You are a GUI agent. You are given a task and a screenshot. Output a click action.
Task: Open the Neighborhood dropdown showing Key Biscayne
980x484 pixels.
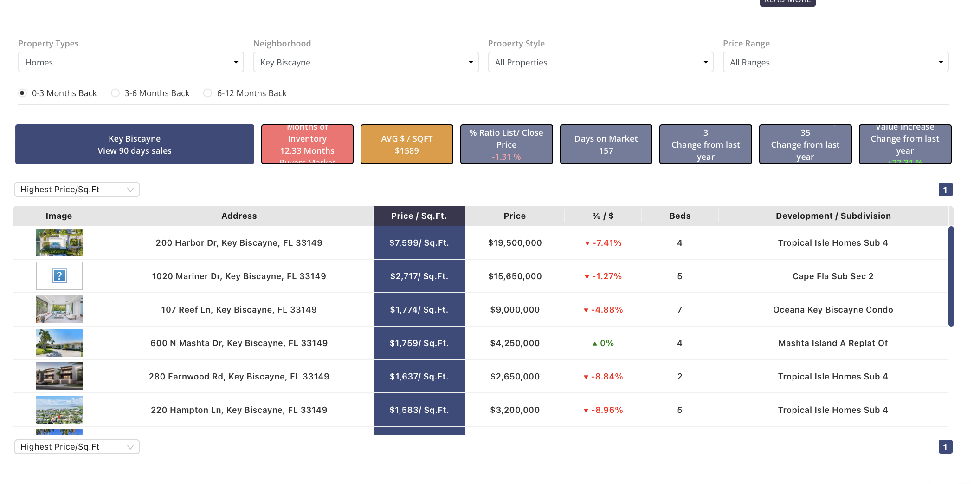click(x=366, y=62)
